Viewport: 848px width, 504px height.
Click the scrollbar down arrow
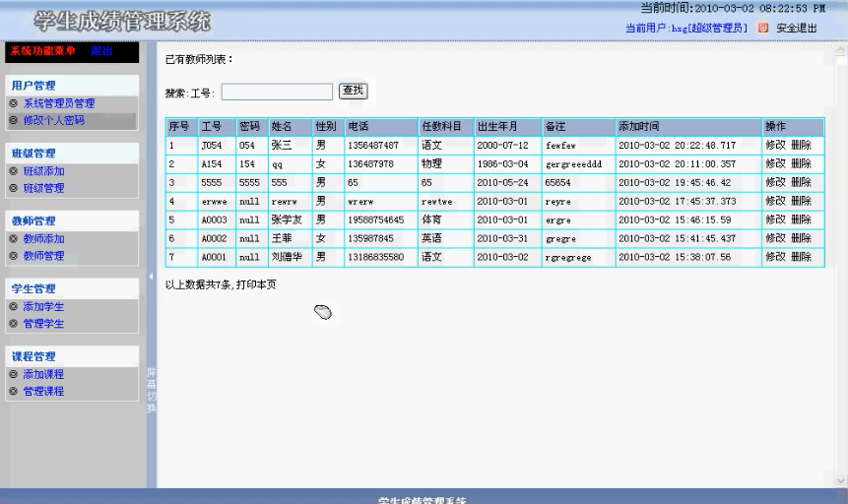(x=840, y=480)
